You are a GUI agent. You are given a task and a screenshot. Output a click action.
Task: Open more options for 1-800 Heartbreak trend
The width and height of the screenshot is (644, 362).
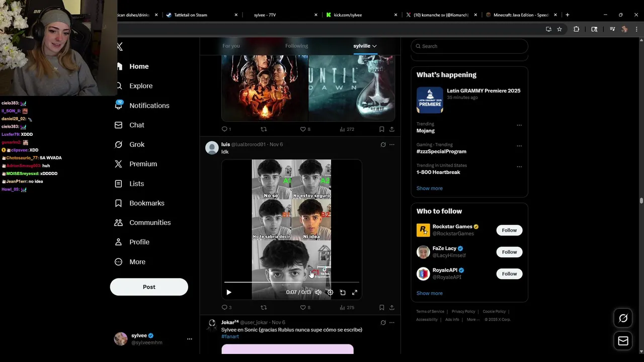(519, 166)
